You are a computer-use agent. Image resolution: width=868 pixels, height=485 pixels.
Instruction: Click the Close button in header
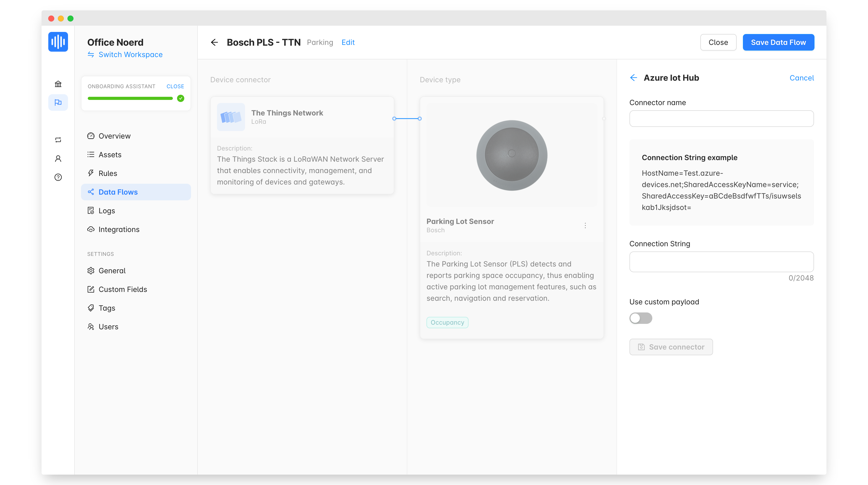point(718,43)
